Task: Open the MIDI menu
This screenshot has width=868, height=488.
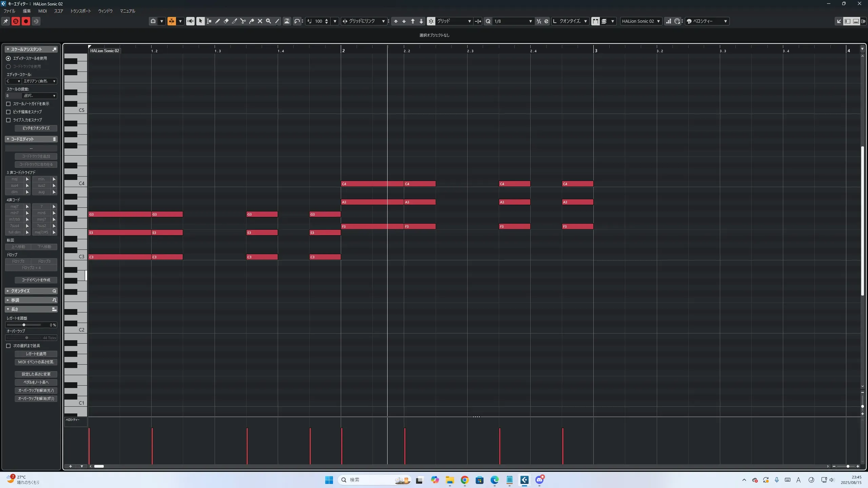Action: click(x=42, y=11)
